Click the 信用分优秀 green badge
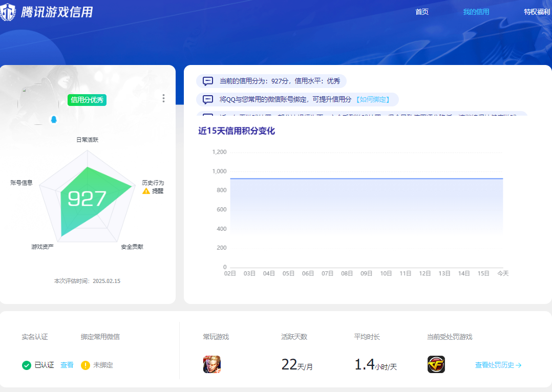The width and height of the screenshot is (552, 392). click(x=87, y=100)
